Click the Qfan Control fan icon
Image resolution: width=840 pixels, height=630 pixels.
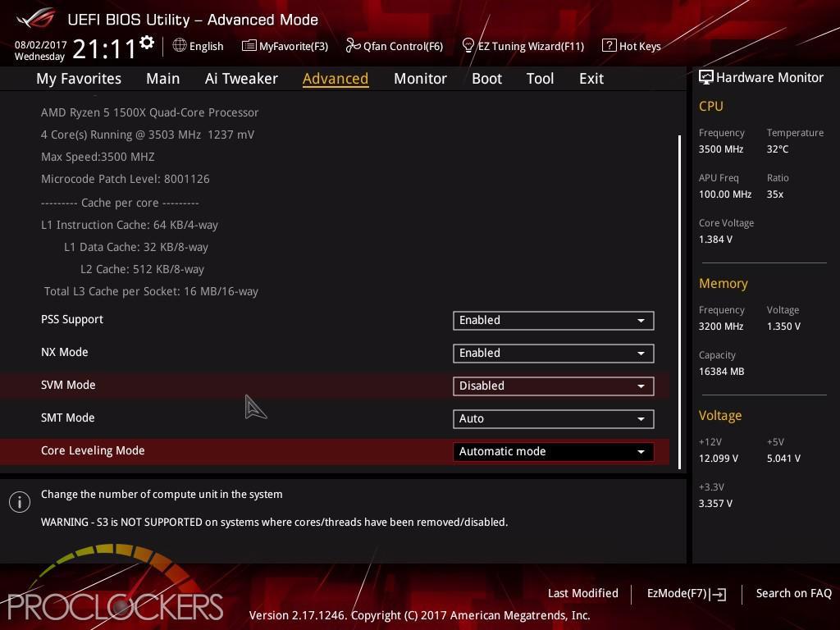(x=353, y=46)
